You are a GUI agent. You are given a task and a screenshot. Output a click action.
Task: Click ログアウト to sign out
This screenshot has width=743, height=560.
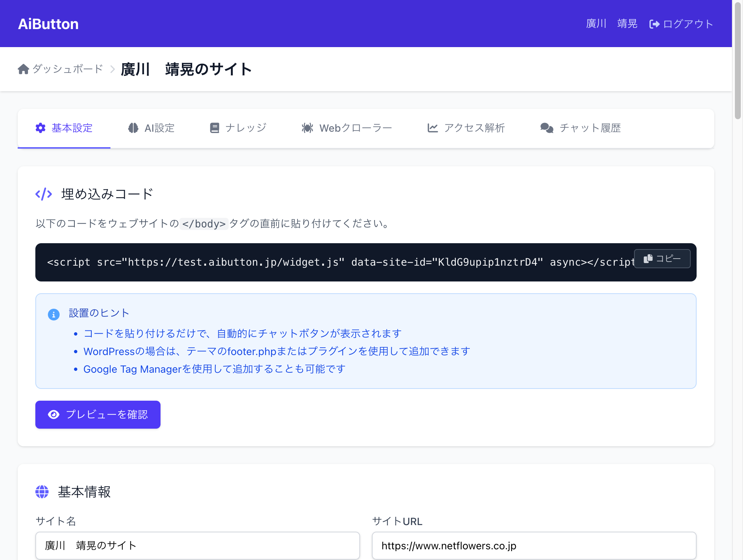pos(688,24)
